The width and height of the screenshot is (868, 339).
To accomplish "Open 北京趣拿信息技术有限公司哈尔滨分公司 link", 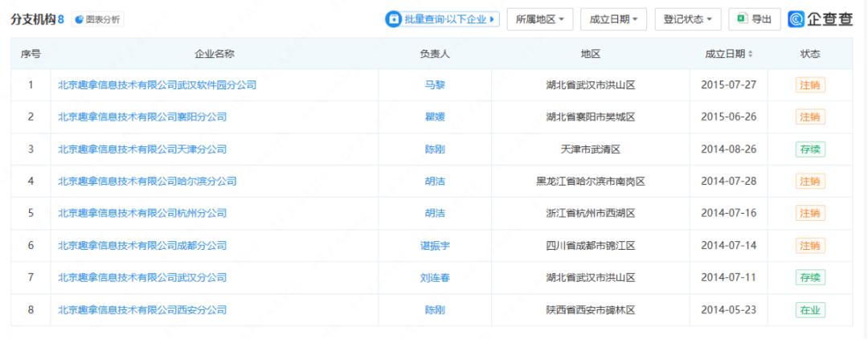I will [x=147, y=182].
